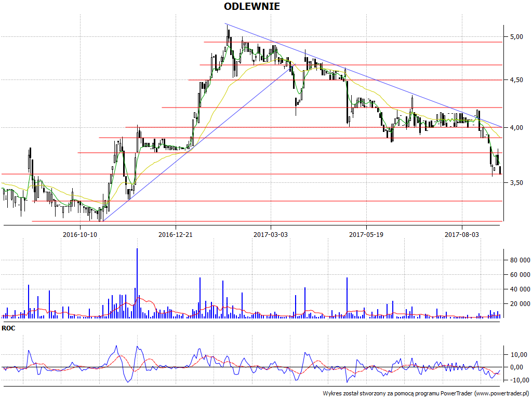
Task: Click the 4,00 price axis label
Action: (516, 128)
